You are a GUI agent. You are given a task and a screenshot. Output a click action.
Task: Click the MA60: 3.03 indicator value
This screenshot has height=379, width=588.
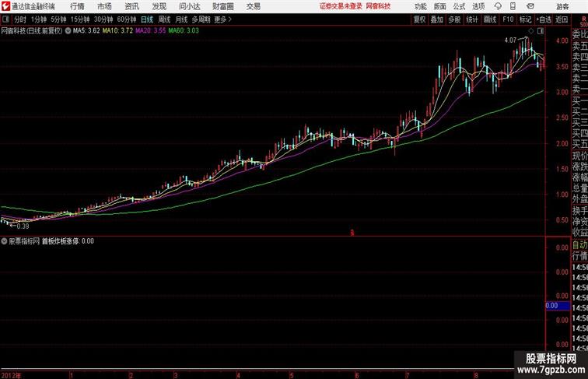coord(184,31)
